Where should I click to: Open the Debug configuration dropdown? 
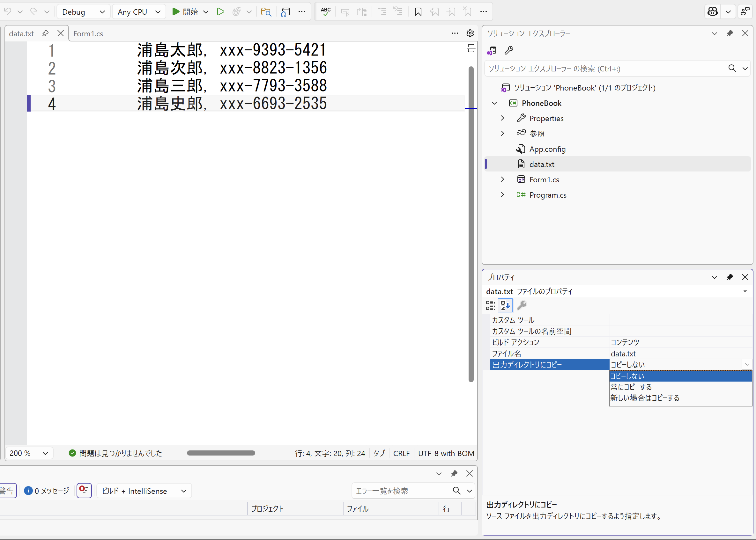point(83,12)
